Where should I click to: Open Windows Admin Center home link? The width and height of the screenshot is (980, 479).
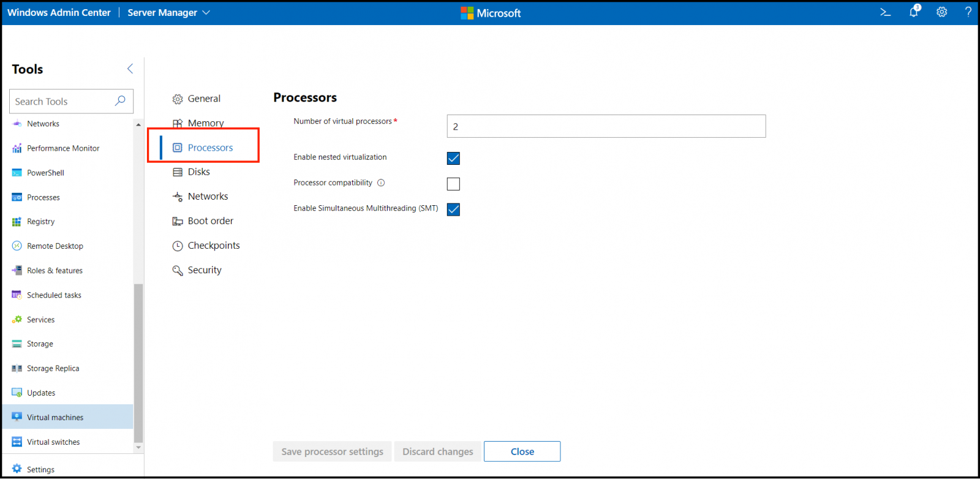pos(59,13)
